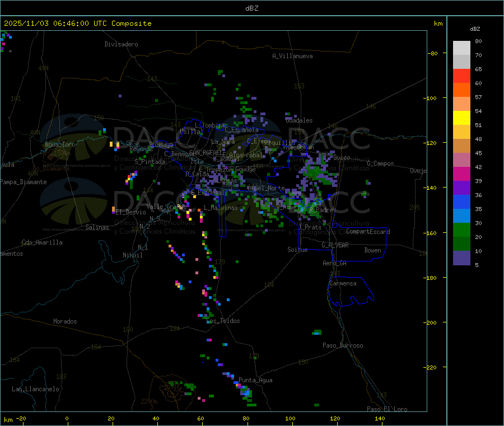Select the Los_Toldos label
The height and width of the screenshot is (426, 504).
223,321
